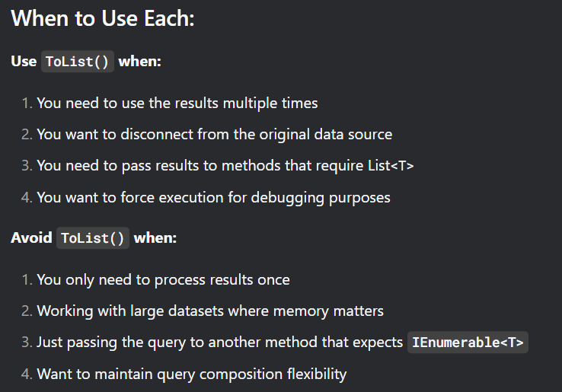Click the ToList() code chip after 'Avoid'

(93, 238)
